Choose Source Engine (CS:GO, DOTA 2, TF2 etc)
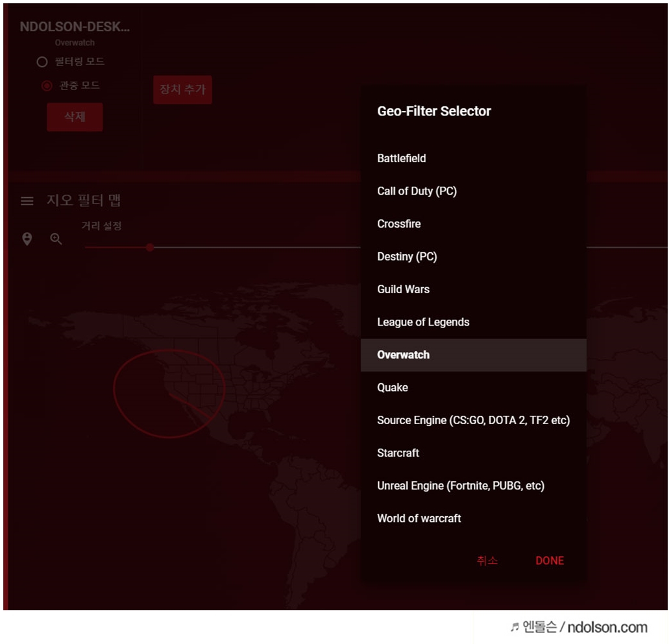The image size is (671, 644). point(473,420)
